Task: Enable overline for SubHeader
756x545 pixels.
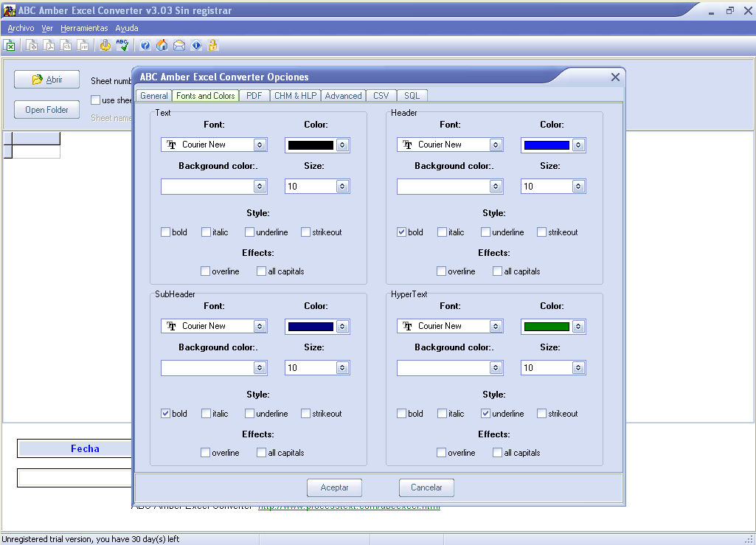Action: 205,452
